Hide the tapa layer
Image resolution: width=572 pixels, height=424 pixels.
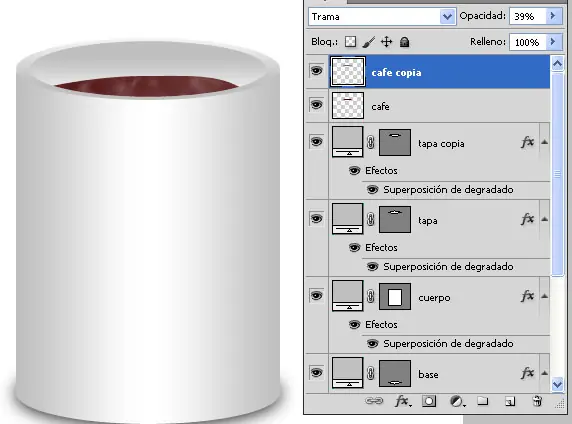click(316, 219)
